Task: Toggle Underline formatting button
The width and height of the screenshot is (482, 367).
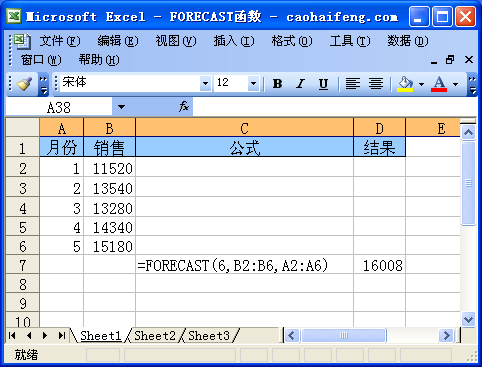Action: point(323,84)
